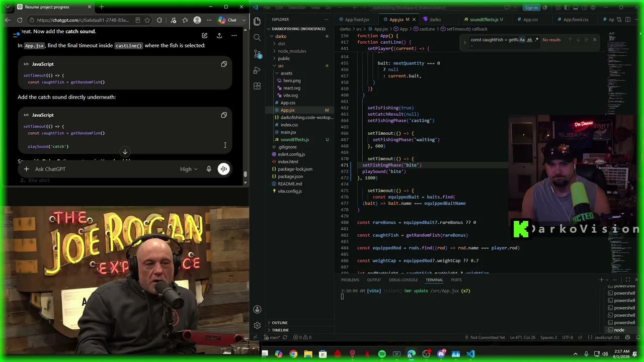Switch to the DEBUG CONSOLE panel tab

pyautogui.click(x=403, y=280)
